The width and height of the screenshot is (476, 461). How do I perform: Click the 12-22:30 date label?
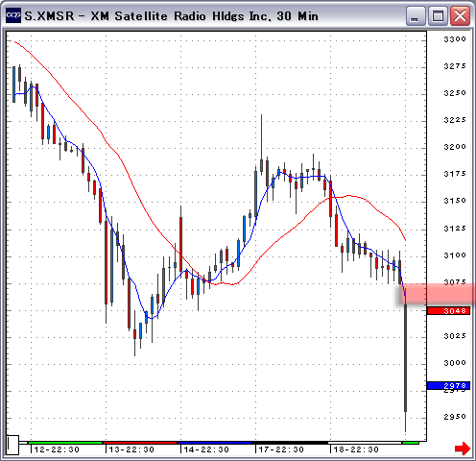coord(57,449)
